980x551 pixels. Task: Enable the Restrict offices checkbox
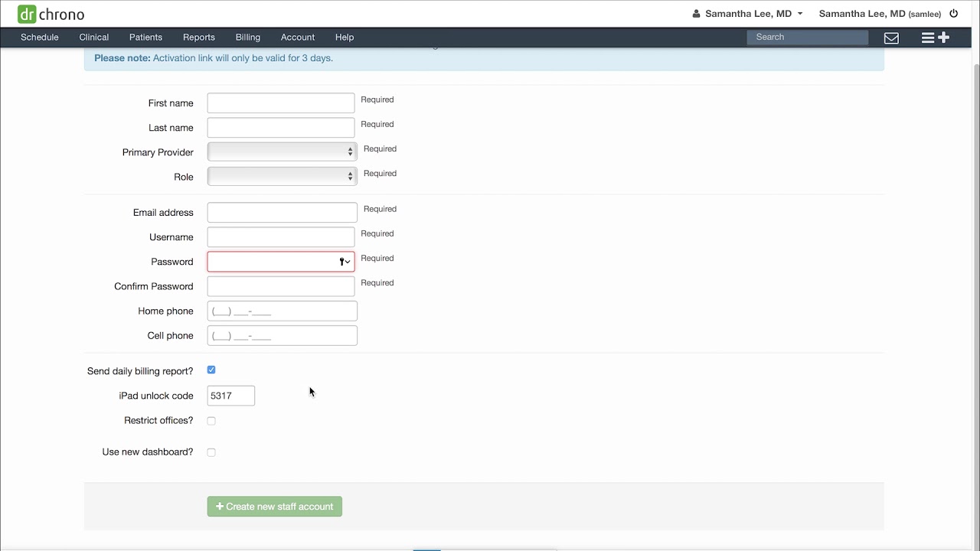tap(211, 421)
